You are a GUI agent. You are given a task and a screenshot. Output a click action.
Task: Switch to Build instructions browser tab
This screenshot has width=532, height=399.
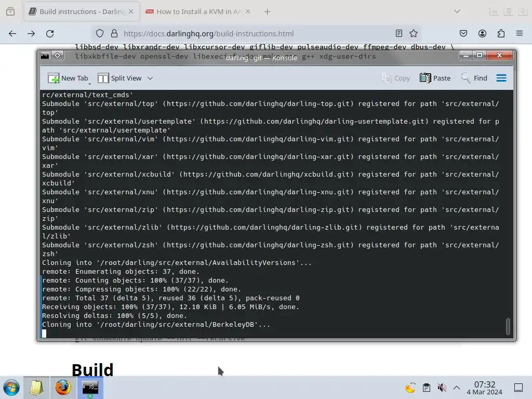pyautogui.click(x=82, y=11)
